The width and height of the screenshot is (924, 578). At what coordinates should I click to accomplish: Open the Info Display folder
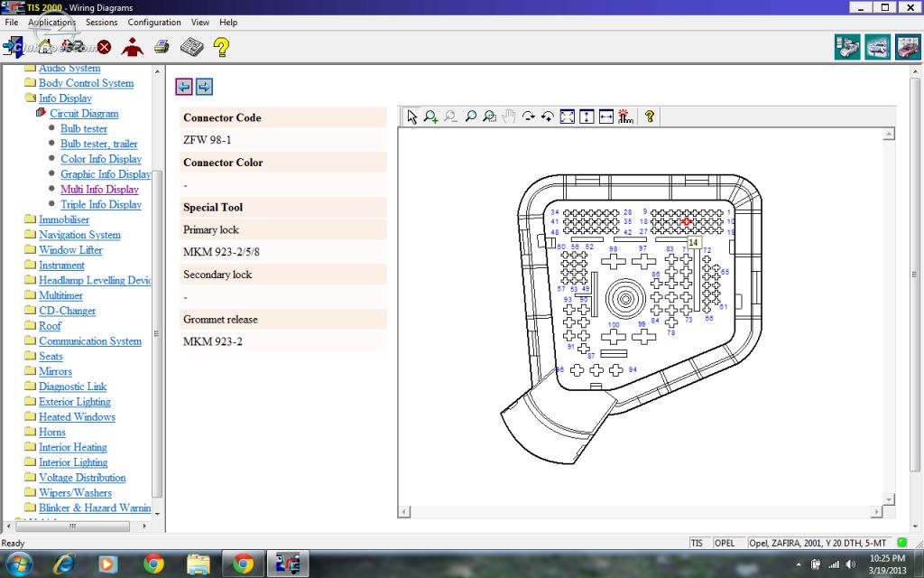point(65,98)
